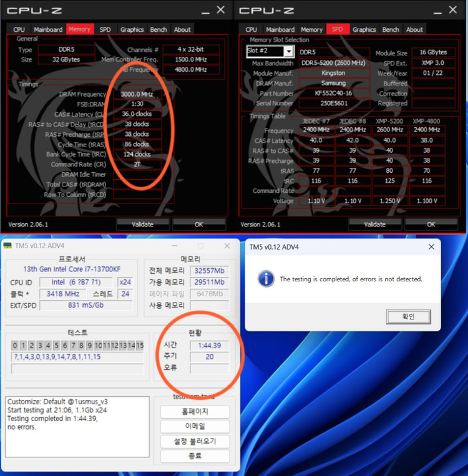
Task: Select Memory tab in left CPU-Z window
Action: point(80,29)
